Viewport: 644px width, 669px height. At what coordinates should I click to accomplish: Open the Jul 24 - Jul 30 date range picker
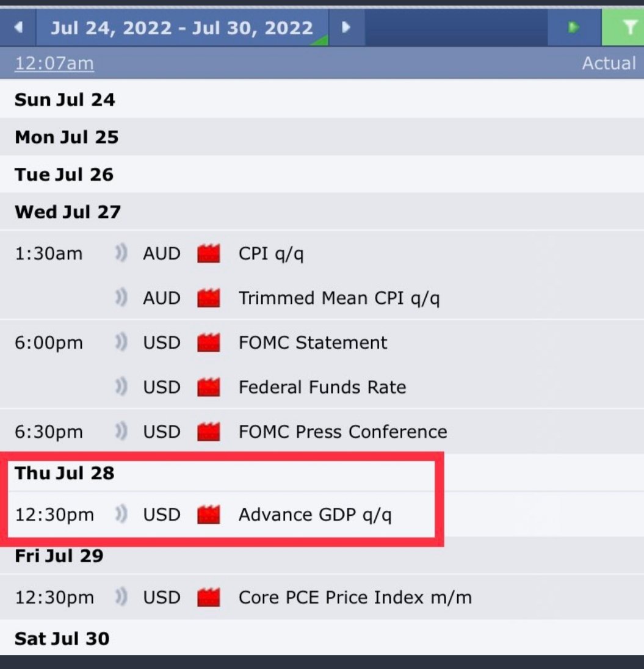pos(183,27)
